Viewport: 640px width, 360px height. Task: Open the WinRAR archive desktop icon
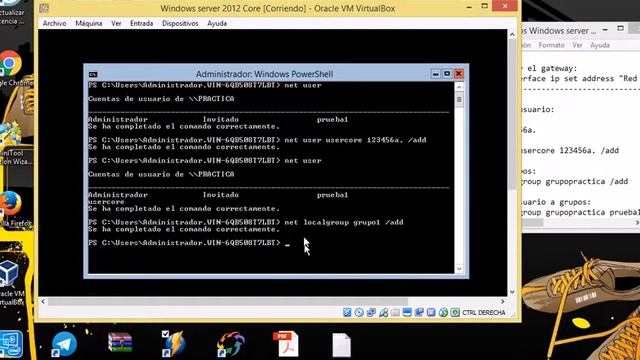pyautogui.click(x=120, y=343)
